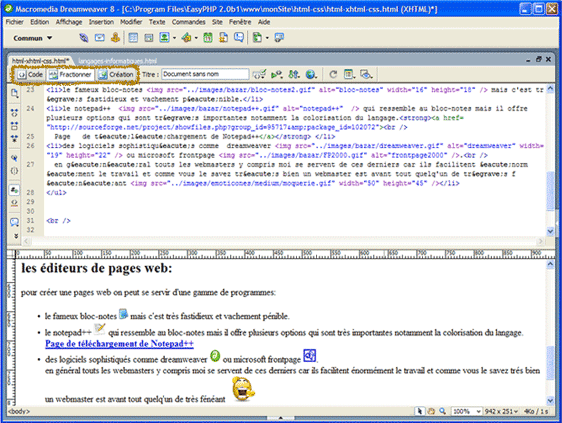Click the Titre document title field
The width and height of the screenshot is (562, 423).
tap(205, 74)
